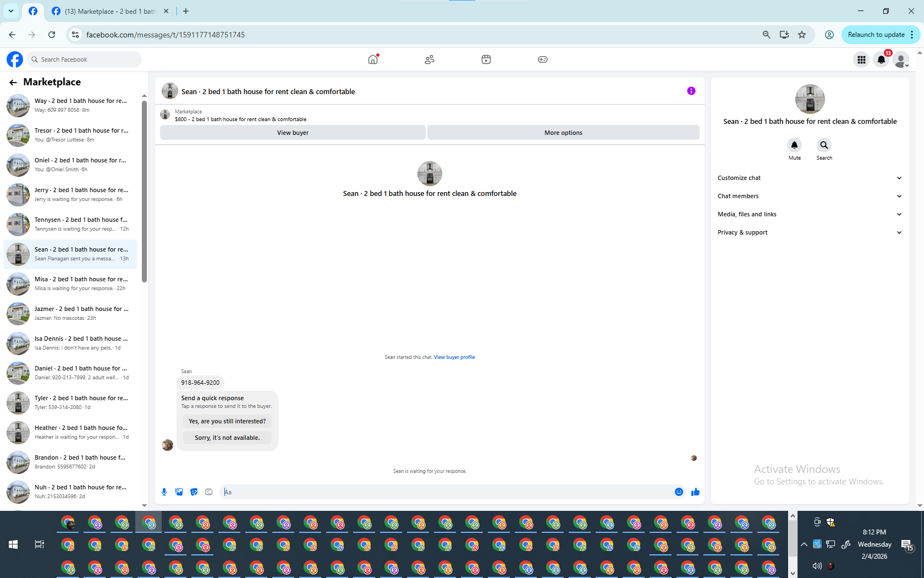The image size is (924, 578).
Task: Open Task View on taskbar
Action: pyautogui.click(x=39, y=544)
